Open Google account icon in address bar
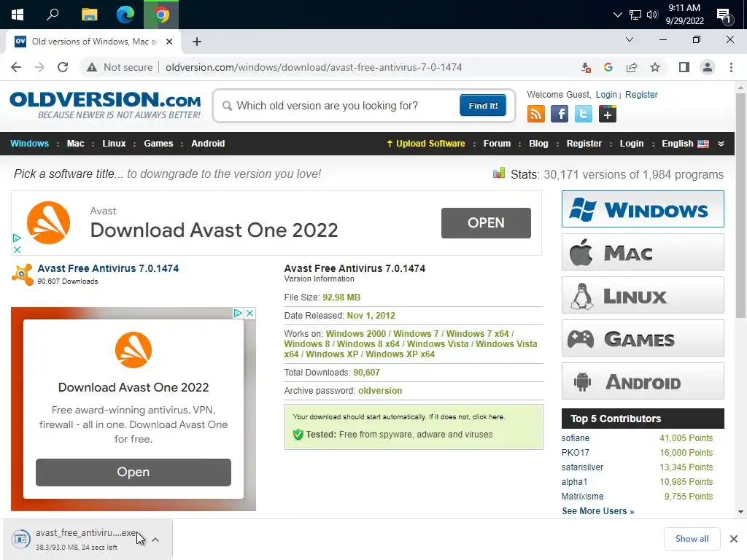The image size is (747, 560). point(608,67)
